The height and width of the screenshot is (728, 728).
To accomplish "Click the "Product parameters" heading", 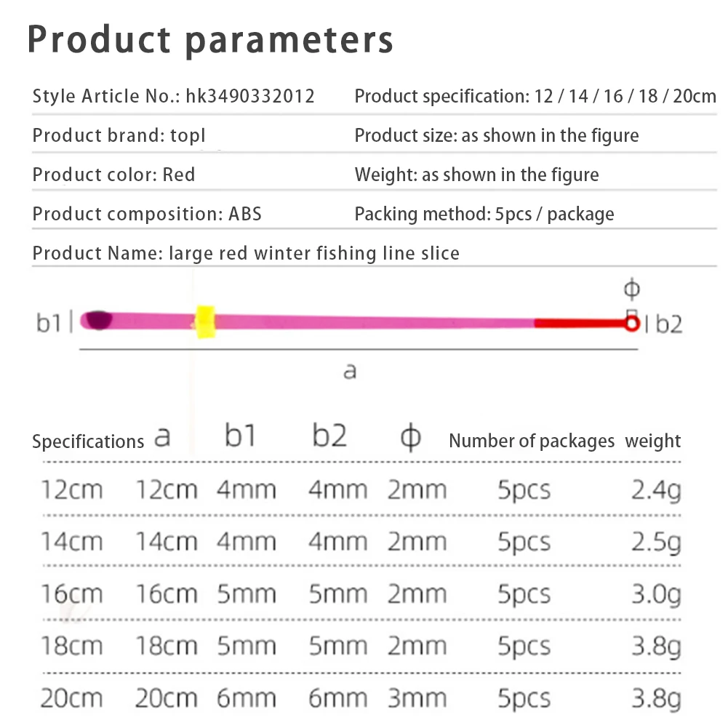I will point(210,41).
